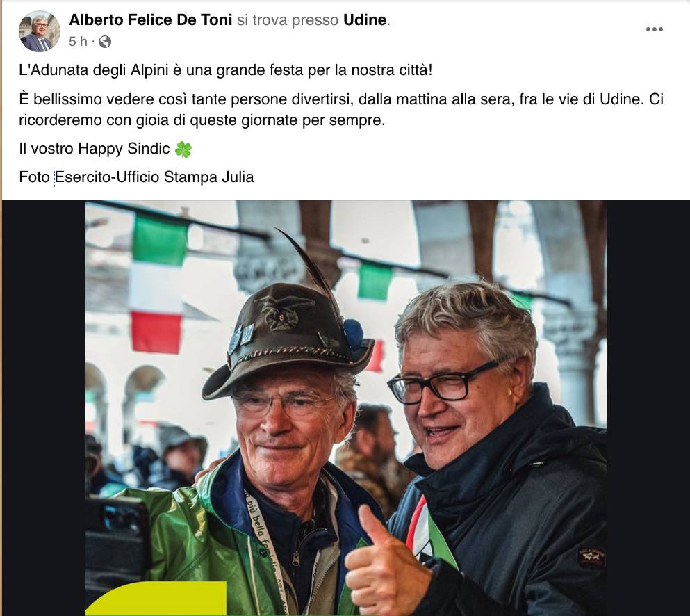The image size is (690, 616).
Task: Click the 'Il vostro Happy Sindic' text
Action: pos(95,149)
